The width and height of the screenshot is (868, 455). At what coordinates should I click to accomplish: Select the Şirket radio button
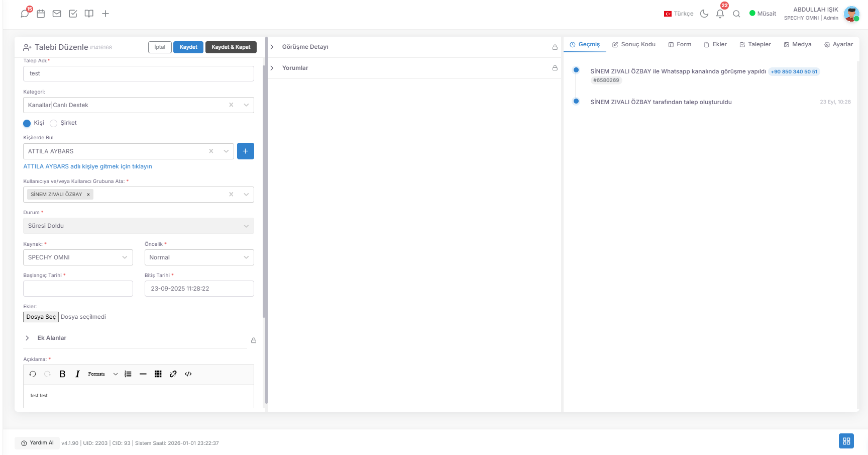(x=53, y=123)
